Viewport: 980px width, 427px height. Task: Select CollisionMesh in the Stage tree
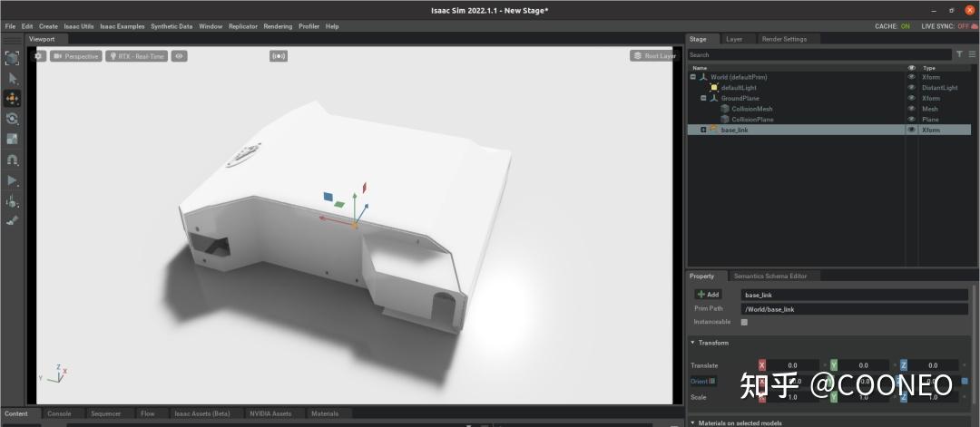pyautogui.click(x=752, y=109)
